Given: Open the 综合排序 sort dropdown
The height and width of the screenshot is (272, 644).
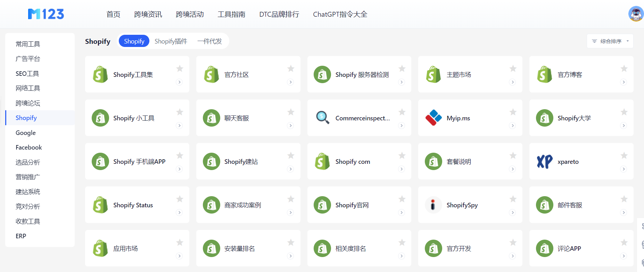Looking at the screenshot, I should click(610, 41).
